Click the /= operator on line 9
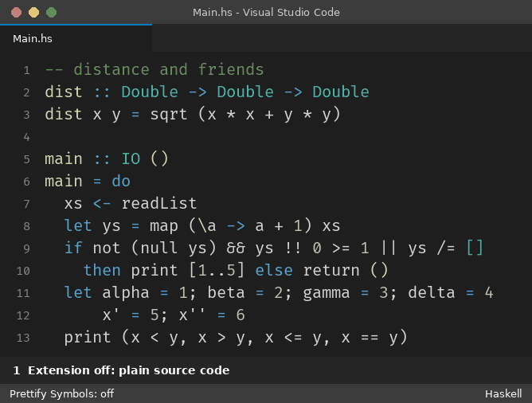This screenshot has height=403, width=532. click(x=446, y=248)
